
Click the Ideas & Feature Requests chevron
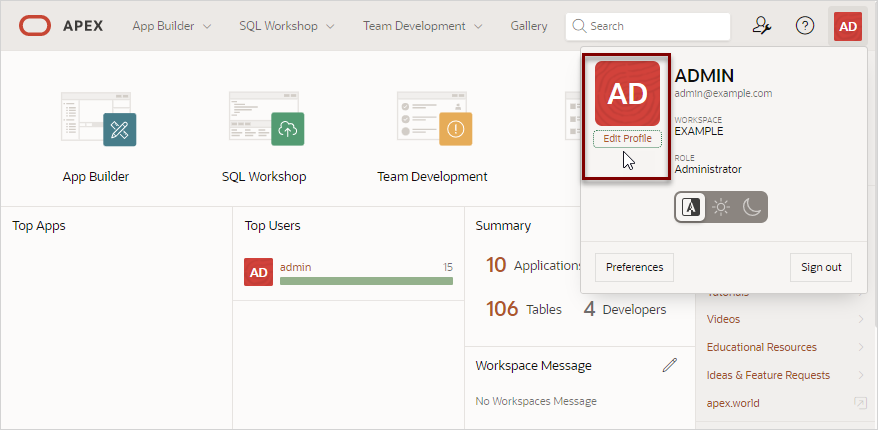pyautogui.click(x=861, y=375)
